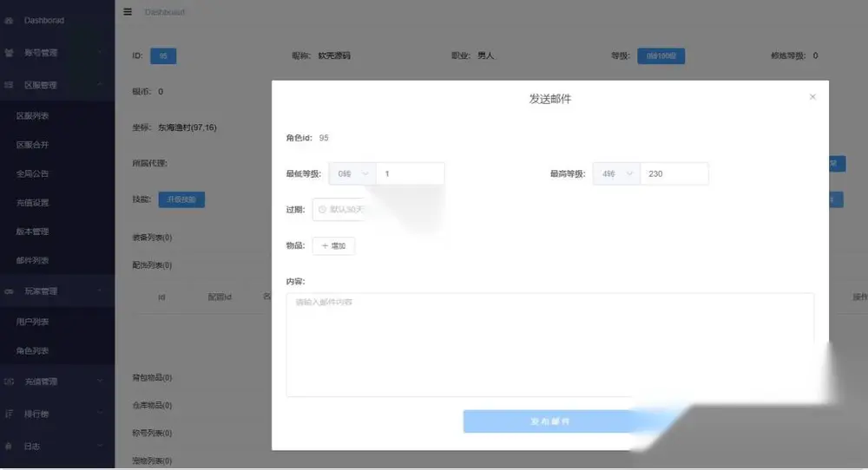868x470 pixels.
Task: Open 角色列表 in the sidebar
Action: pos(32,350)
